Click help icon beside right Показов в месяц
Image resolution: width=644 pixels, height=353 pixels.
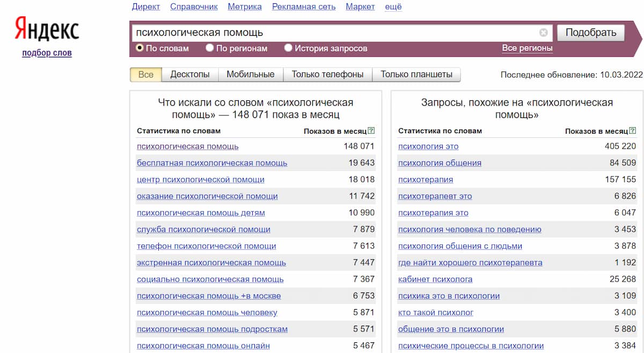pos(633,131)
